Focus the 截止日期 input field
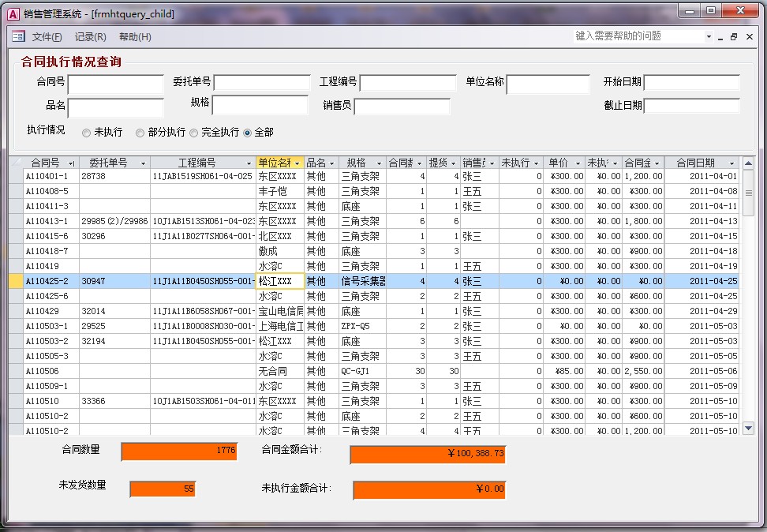The image size is (767, 532). (x=692, y=106)
